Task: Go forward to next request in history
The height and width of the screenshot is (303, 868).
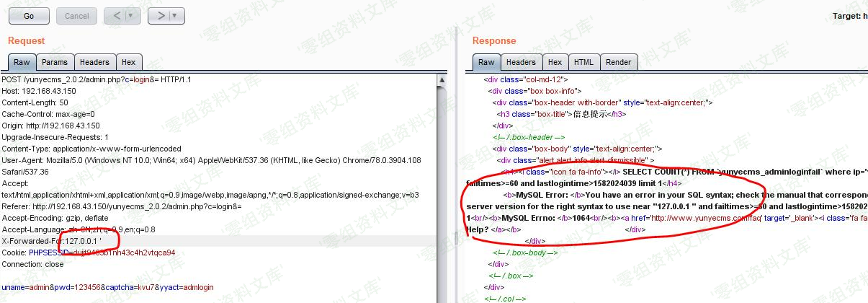Action: [x=161, y=15]
